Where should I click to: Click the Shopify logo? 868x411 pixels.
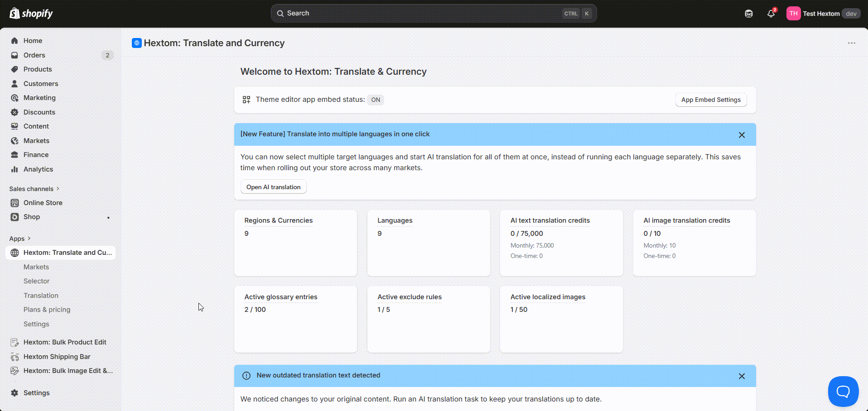(31, 13)
